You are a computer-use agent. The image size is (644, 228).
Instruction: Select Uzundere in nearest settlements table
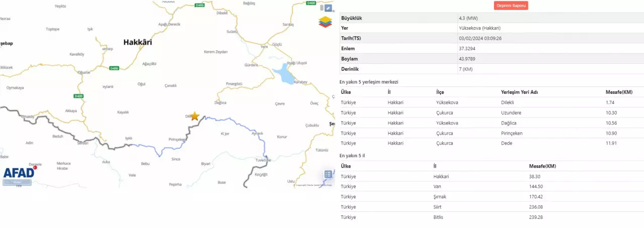pos(512,113)
